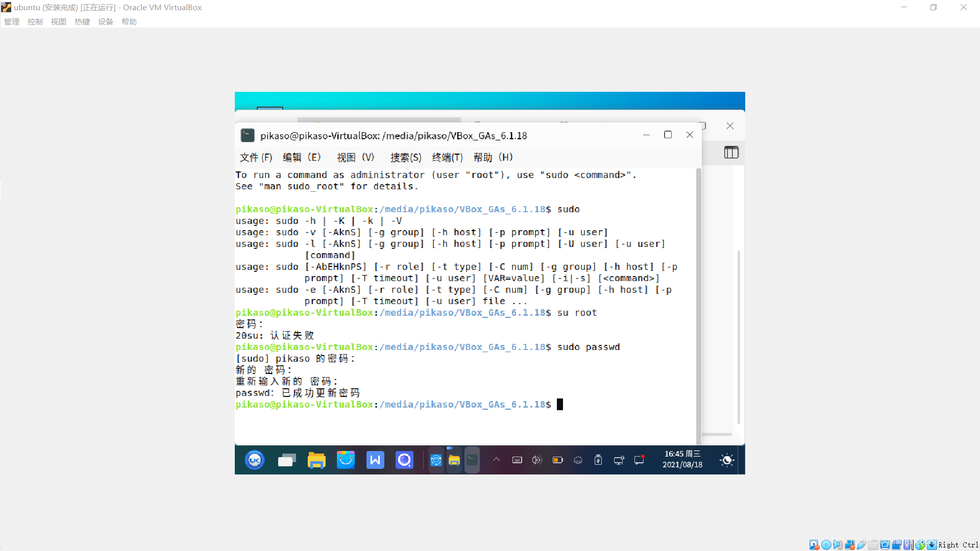Switch to the running file manager window
Viewport: 980px width, 551px height.
pyautogui.click(x=454, y=460)
